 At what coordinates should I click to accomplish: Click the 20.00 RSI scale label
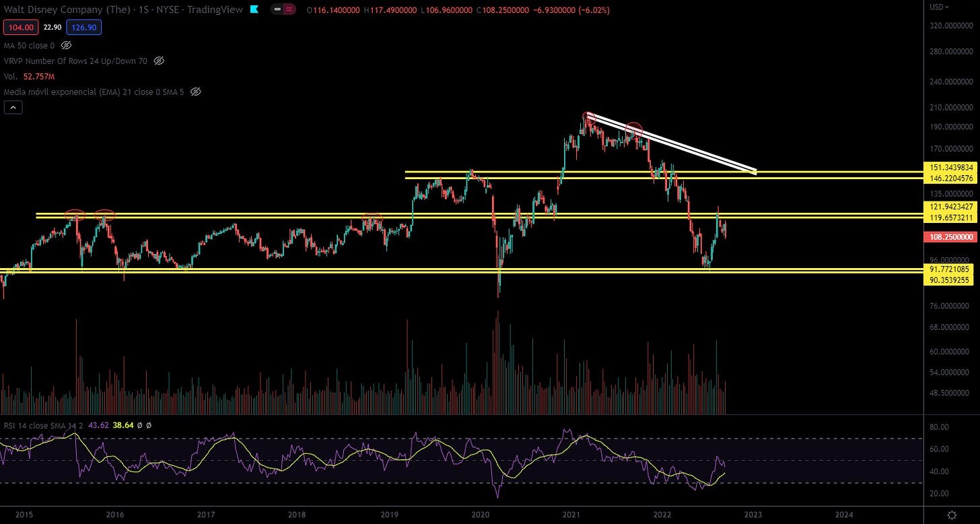pos(938,494)
